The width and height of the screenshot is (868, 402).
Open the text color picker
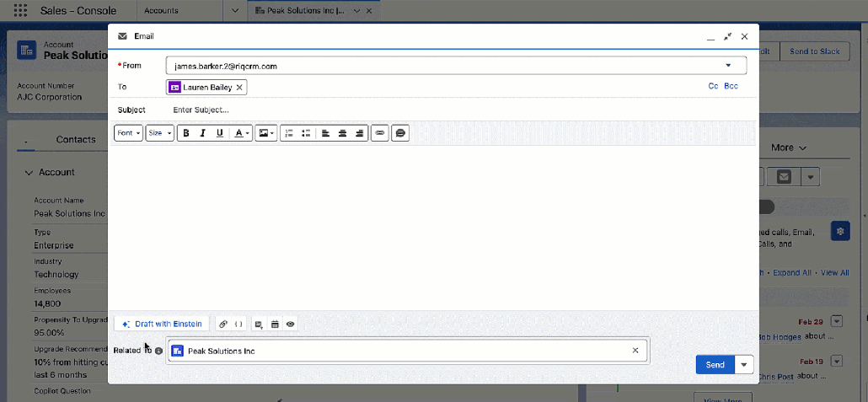pos(242,133)
